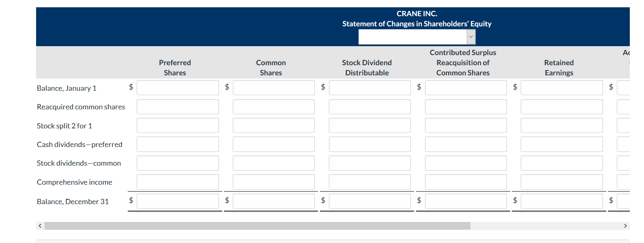Viewport: 644px width, 243px height.
Task: Click Common Shares field for Comprehensive income
Action: pos(274,182)
